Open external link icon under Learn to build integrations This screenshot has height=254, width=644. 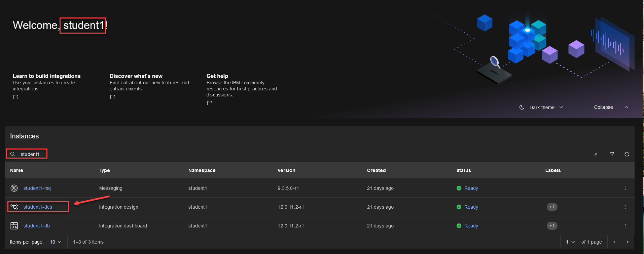click(x=15, y=97)
